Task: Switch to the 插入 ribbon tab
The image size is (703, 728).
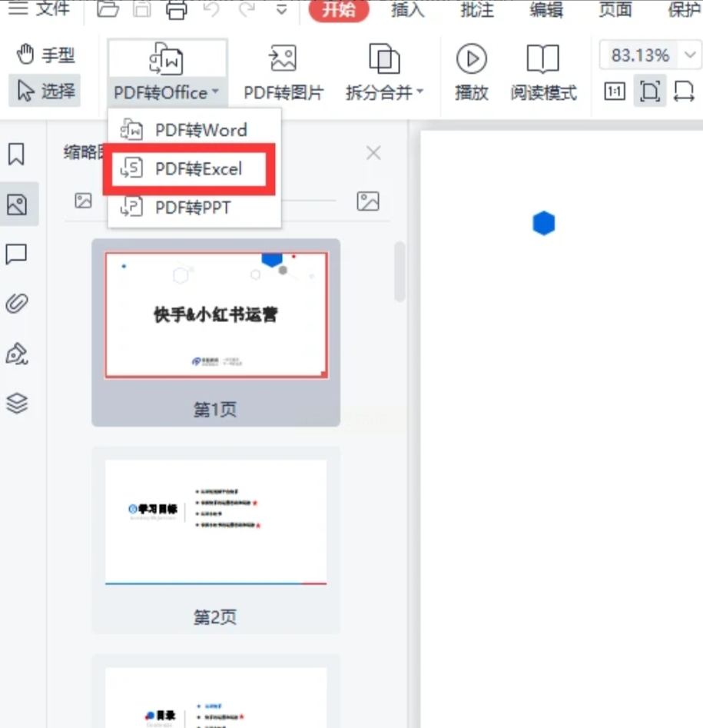Action: (407, 9)
